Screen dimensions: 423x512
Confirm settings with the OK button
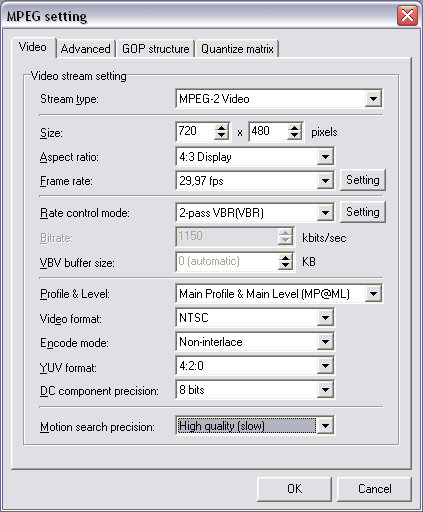[x=294, y=489]
